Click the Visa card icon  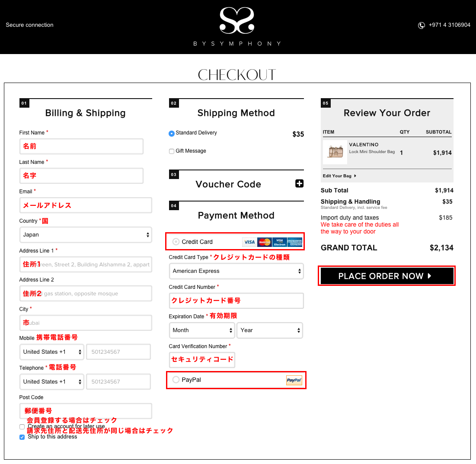(x=249, y=242)
